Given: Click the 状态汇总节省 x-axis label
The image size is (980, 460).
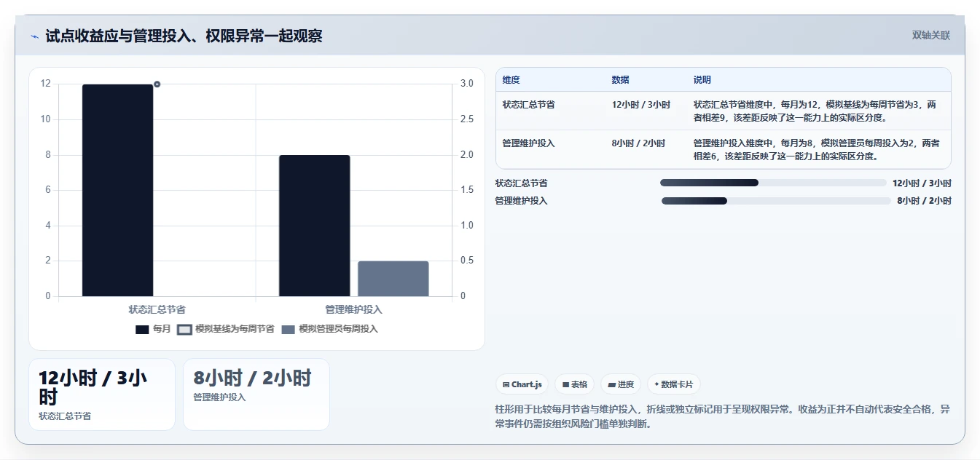Looking at the screenshot, I should click(157, 309).
